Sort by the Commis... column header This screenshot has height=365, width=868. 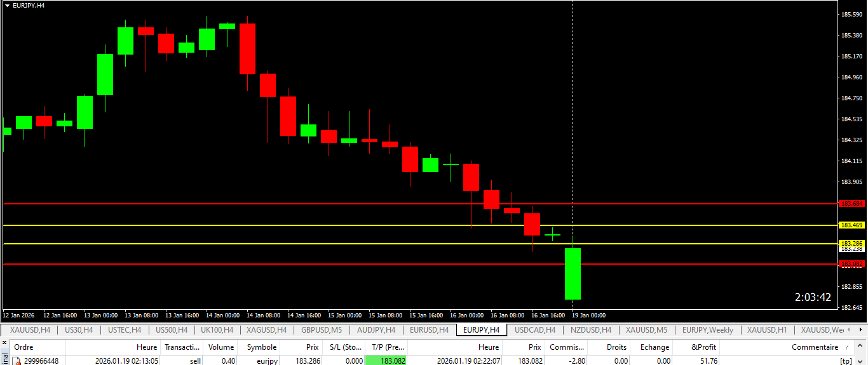coord(566,347)
